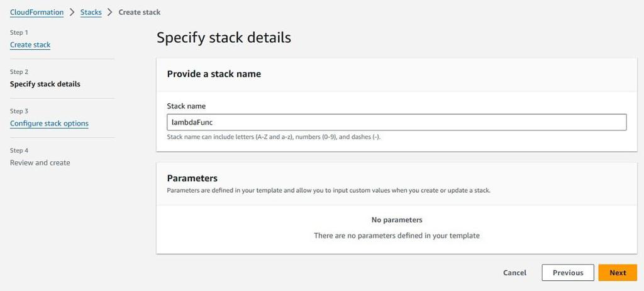Click the chevron after Stacks breadcrumb

(x=110, y=12)
